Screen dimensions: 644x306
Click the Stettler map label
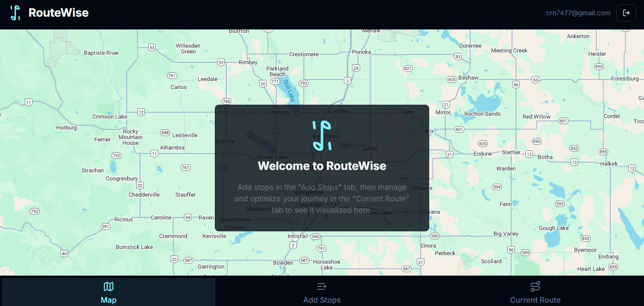point(511,153)
